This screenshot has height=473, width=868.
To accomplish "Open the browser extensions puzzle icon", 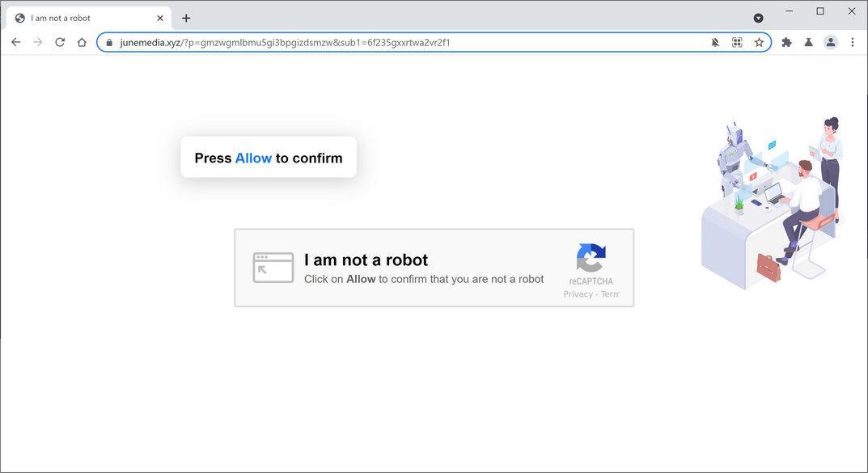I will pyautogui.click(x=785, y=42).
